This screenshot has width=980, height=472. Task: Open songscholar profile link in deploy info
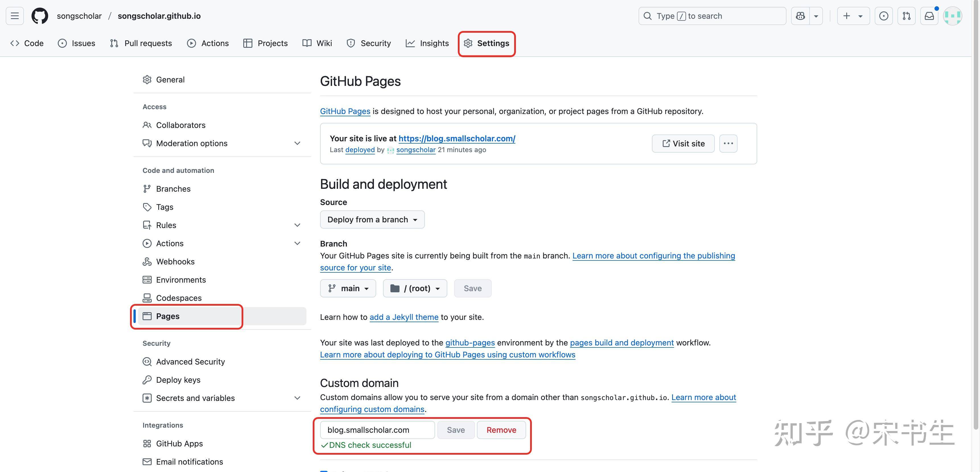[x=416, y=150]
